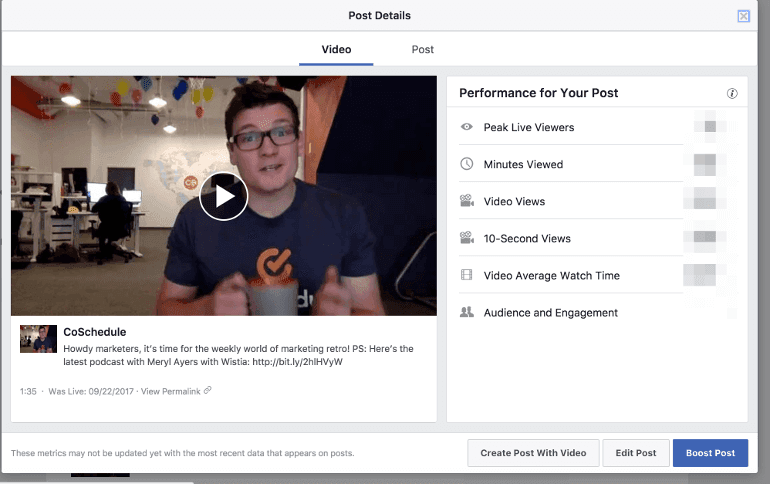This screenshot has height=484, width=770.
Task: Open the View Permalink link
Action: (x=170, y=391)
